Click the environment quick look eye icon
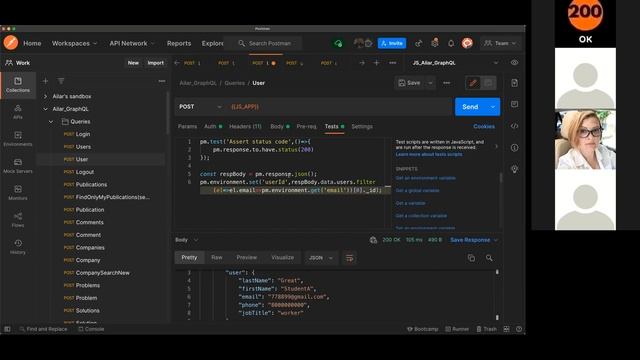Image resolution: width=640 pixels, height=360 pixels. point(514,63)
